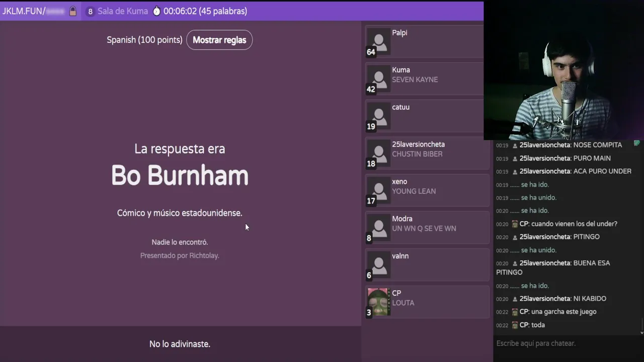
Task: Select xeno's guess YOUNG LEAN
Action: [414, 191]
